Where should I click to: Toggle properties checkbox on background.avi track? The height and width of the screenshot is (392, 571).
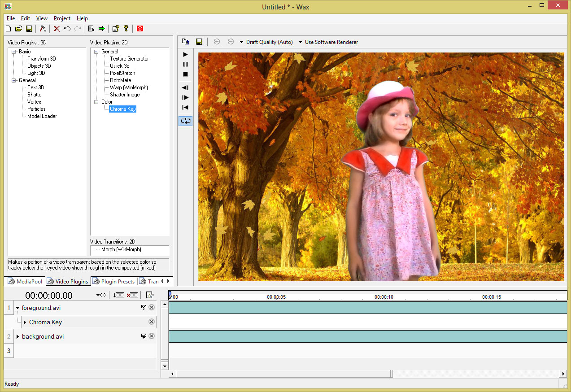pyautogui.click(x=144, y=335)
